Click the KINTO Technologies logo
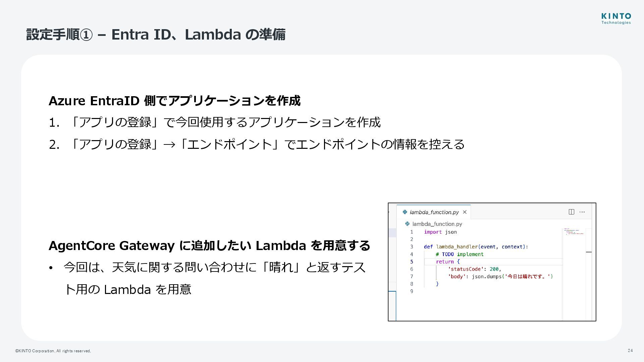Image resolution: width=644 pixels, height=362 pixels. [616, 19]
